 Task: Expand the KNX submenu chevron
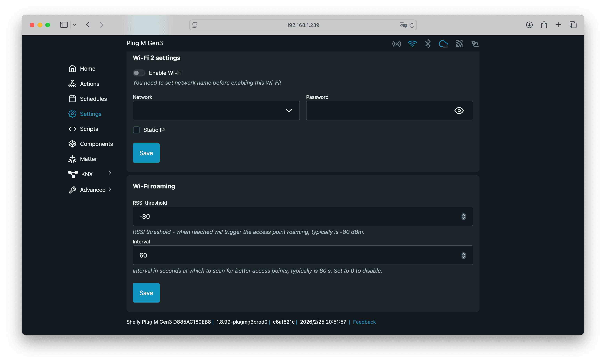[110, 173]
